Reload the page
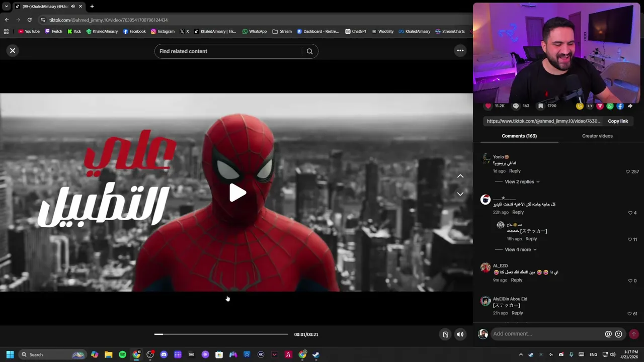The image size is (644, 362). (x=29, y=20)
